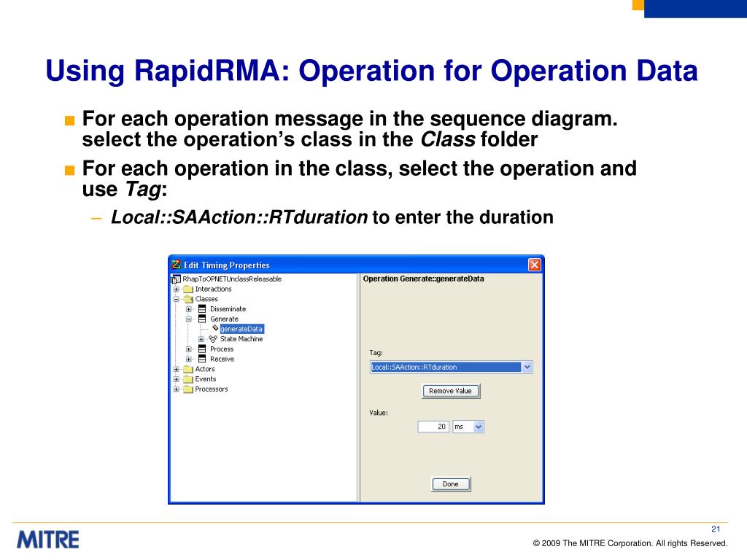Select the Disseminate class label
The image size is (747, 560).
228,309
